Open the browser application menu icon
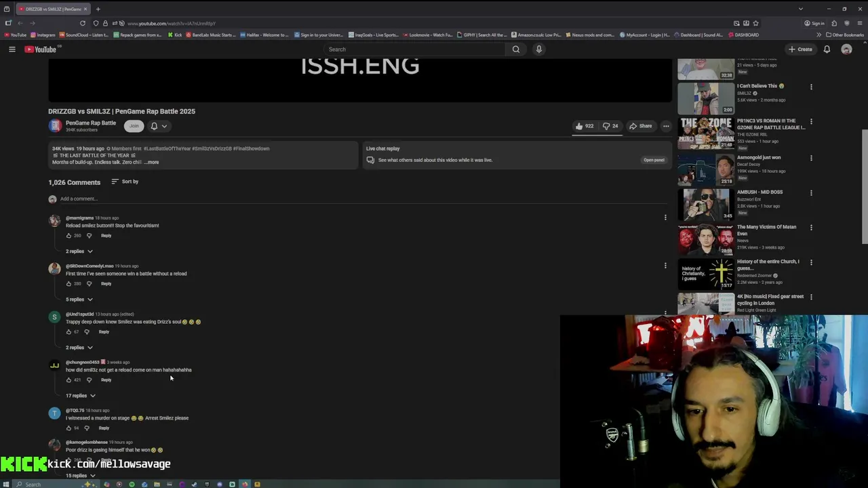868x488 pixels. (x=859, y=23)
